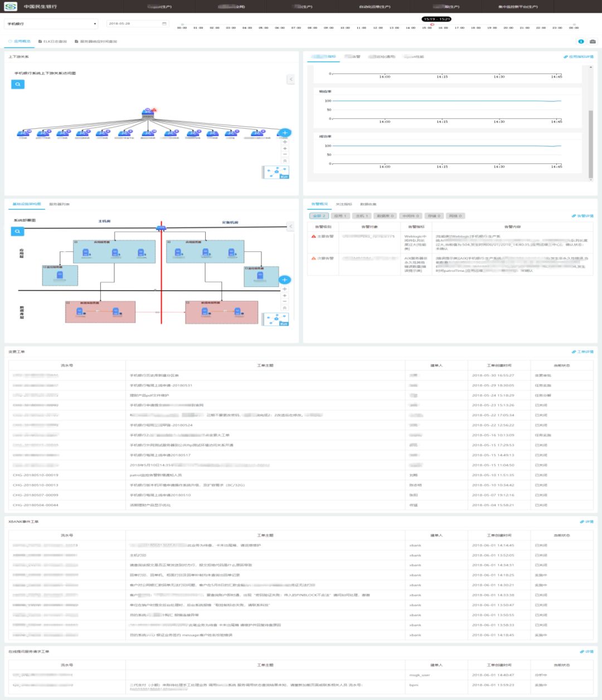
Task: Click the 15:19 - 15:21 timeline marker
Action: 436,20
